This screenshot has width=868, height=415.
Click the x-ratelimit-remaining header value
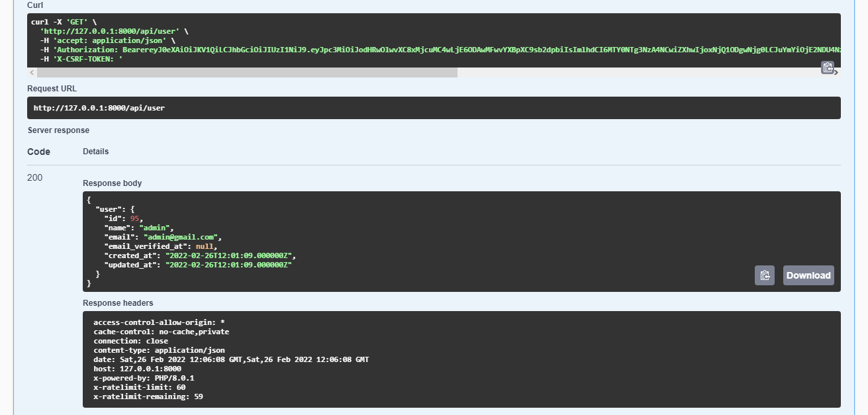200,396
